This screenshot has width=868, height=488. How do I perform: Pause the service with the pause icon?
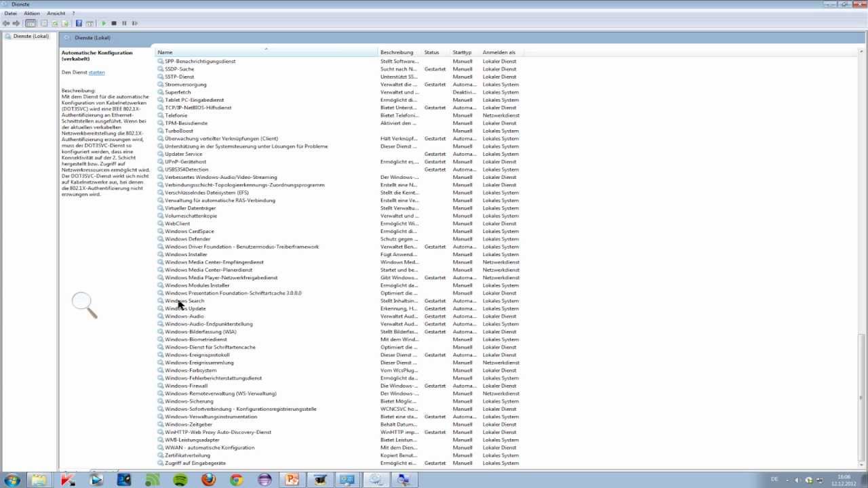[x=124, y=23]
